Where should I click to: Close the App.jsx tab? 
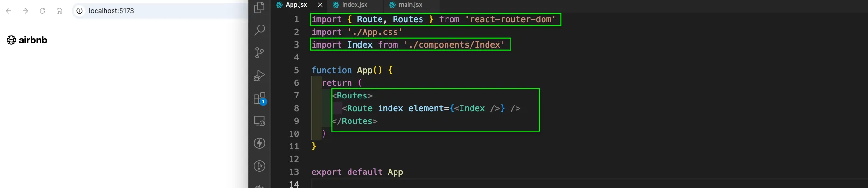(320, 5)
